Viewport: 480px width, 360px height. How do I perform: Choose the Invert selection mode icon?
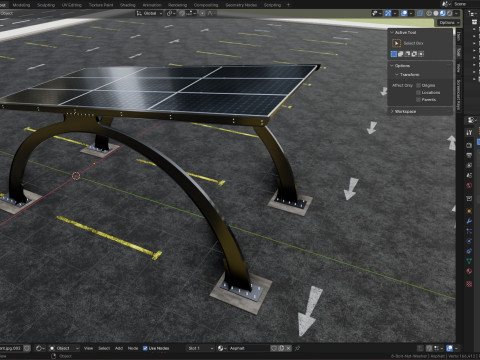point(414,54)
